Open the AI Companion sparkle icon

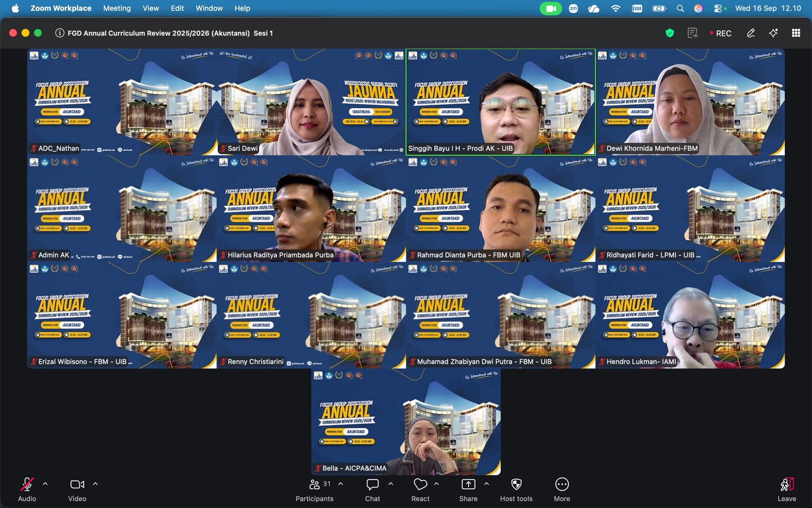pos(773,33)
